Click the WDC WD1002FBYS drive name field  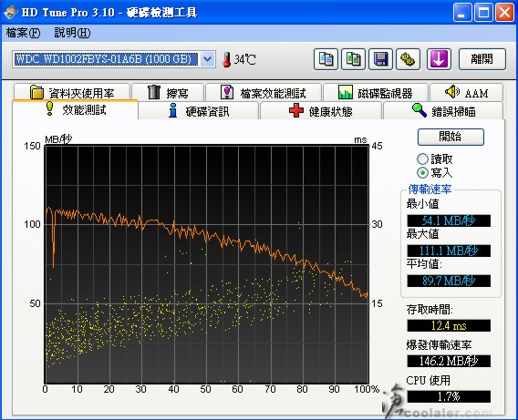coord(106,59)
